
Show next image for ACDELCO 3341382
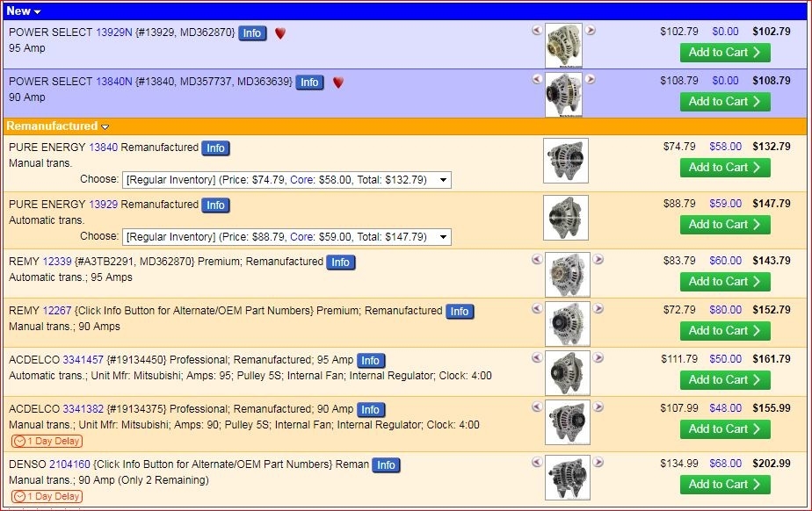pos(598,407)
